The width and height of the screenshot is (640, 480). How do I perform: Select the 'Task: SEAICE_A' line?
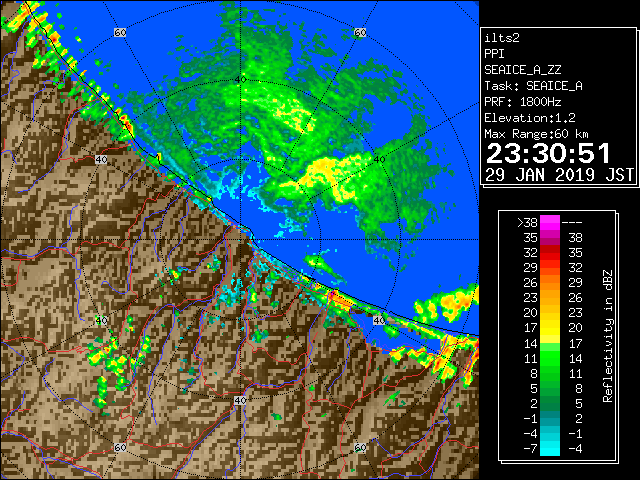533,86
